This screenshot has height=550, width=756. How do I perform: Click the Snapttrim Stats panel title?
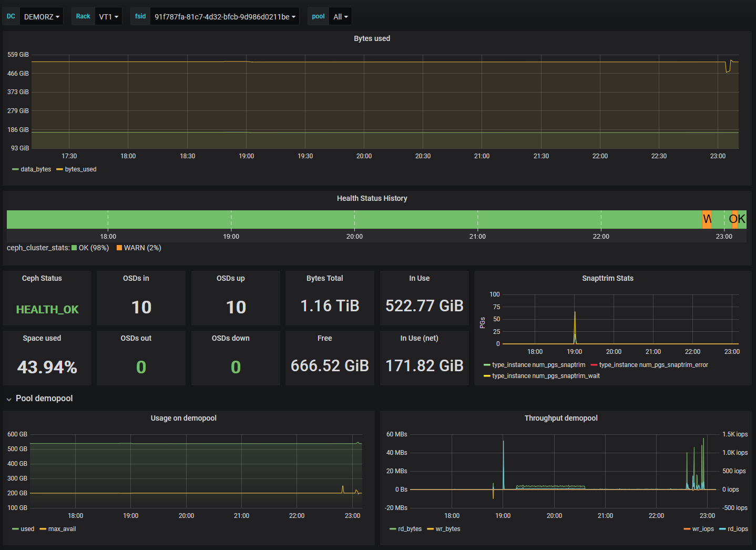pyautogui.click(x=607, y=278)
